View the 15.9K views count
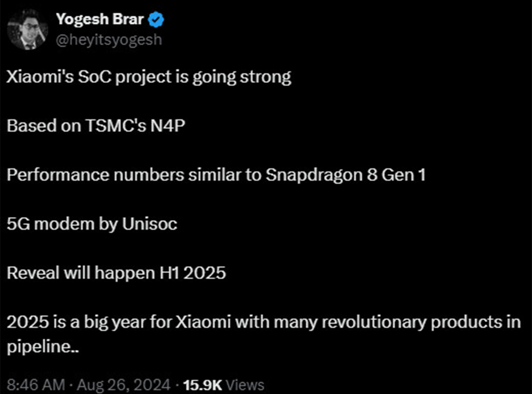This screenshot has height=394, width=532. pyautogui.click(x=203, y=385)
